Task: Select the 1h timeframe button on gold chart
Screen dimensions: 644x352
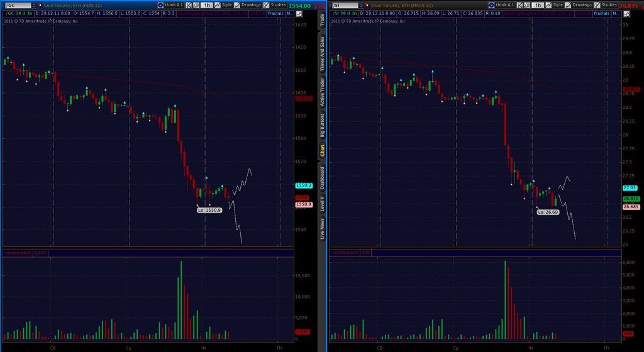Action: (206, 5)
